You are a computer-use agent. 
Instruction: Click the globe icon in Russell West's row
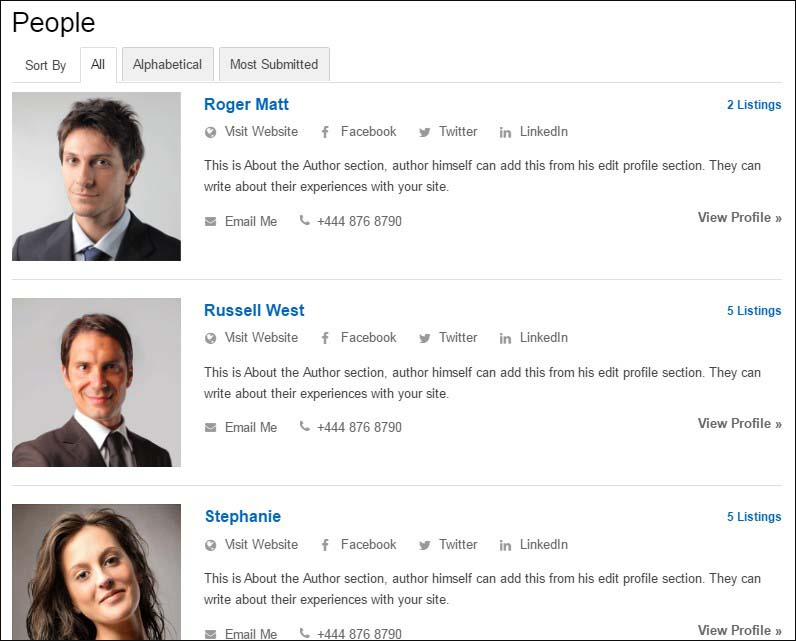[210, 339]
